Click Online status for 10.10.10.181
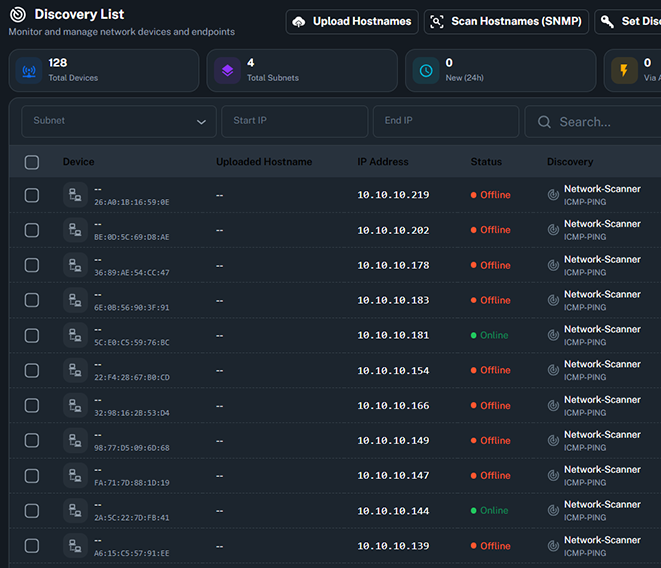Screen dimensions: 661x568 tap(489, 335)
